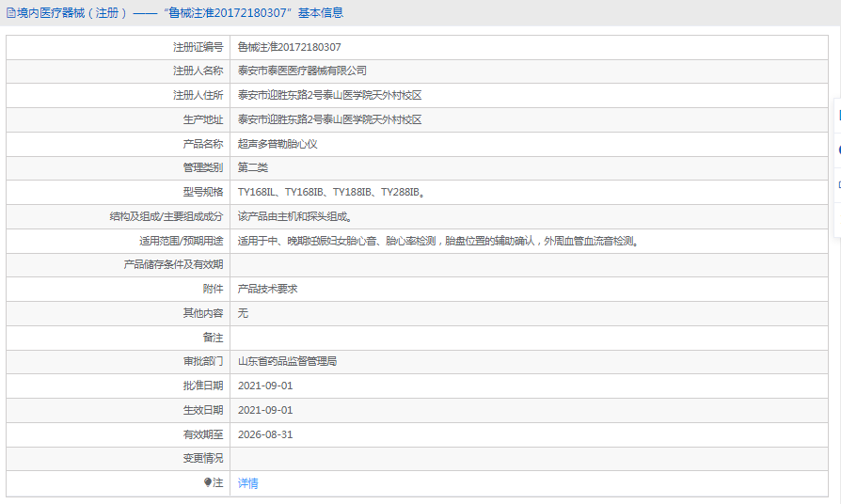The image size is (841, 504).
Task: Select the 生效日期 label
Action: click(203, 410)
